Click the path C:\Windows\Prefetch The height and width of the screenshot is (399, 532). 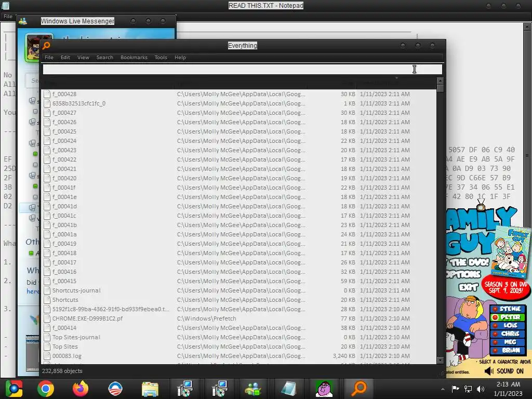click(206, 318)
